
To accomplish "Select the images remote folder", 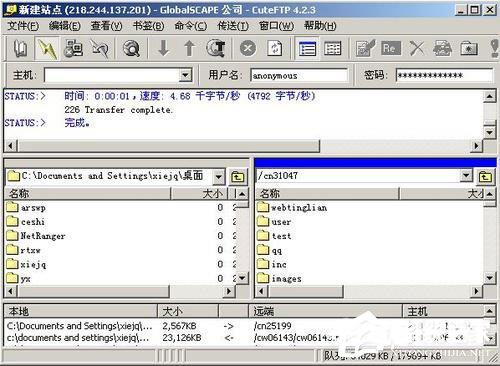I will coord(279,278).
